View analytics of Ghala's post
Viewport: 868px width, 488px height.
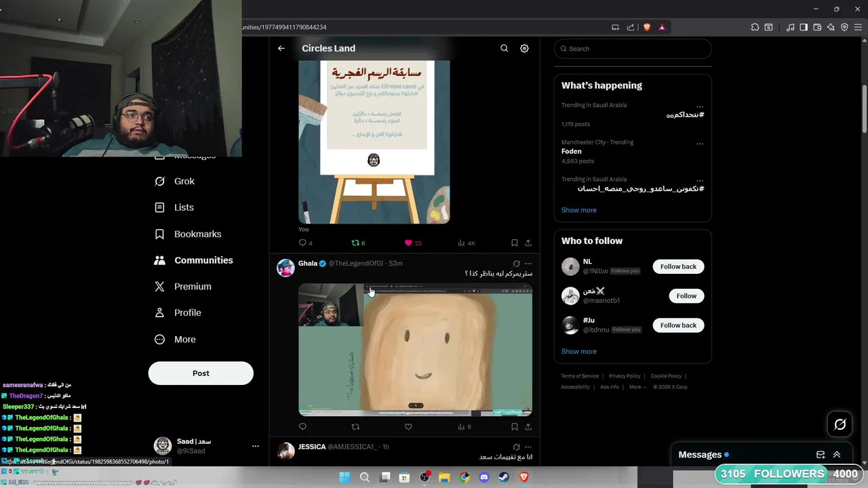(465, 426)
